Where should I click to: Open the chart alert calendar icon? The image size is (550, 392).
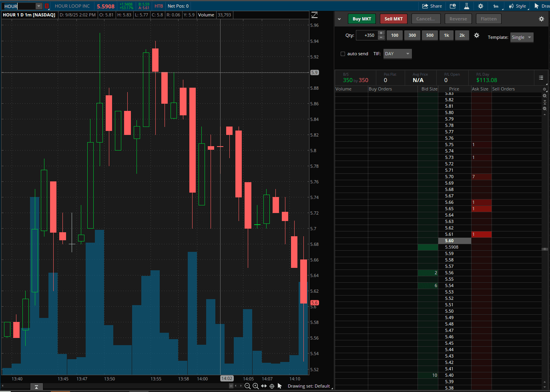(453, 6)
